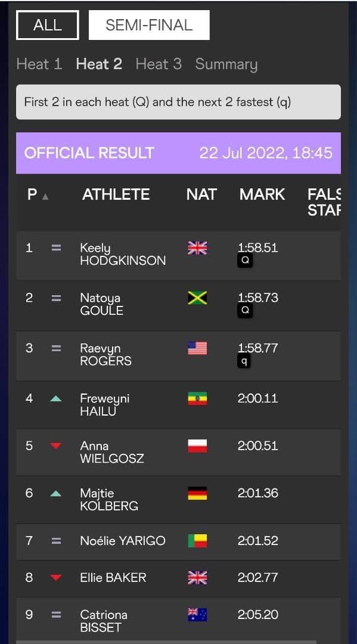
Task: Click the USA flag beside Raevyn Rogers
Action: (197, 348)
